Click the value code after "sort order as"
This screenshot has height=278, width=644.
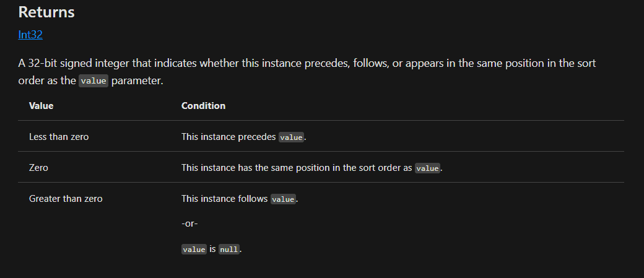(x=427, y=168)
